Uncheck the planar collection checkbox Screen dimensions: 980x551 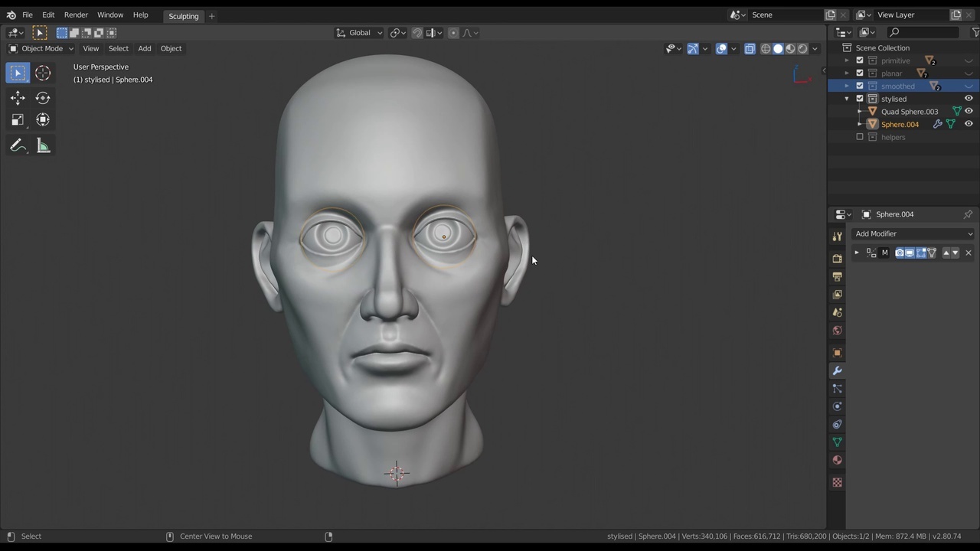pyautogui.click(x=860, y=73)
